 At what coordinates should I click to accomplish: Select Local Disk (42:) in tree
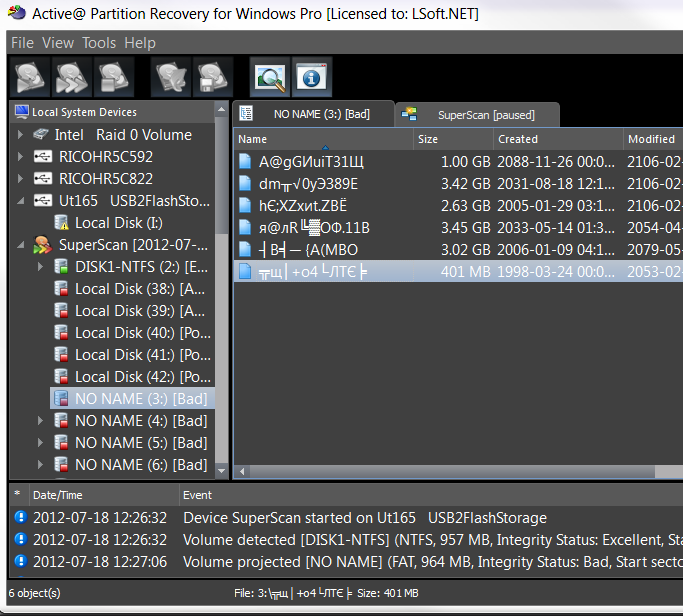point(132,376)
